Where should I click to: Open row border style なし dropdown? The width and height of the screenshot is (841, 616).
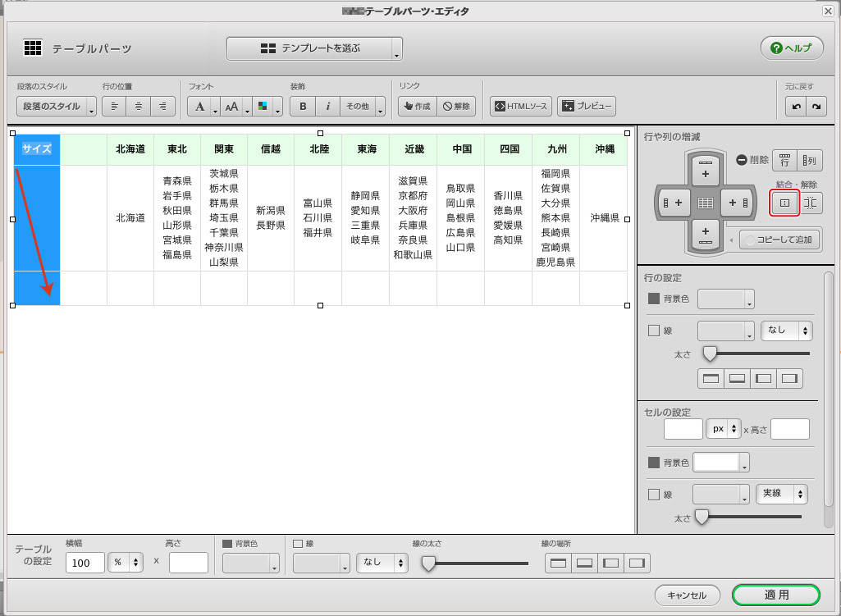point(786,331)
